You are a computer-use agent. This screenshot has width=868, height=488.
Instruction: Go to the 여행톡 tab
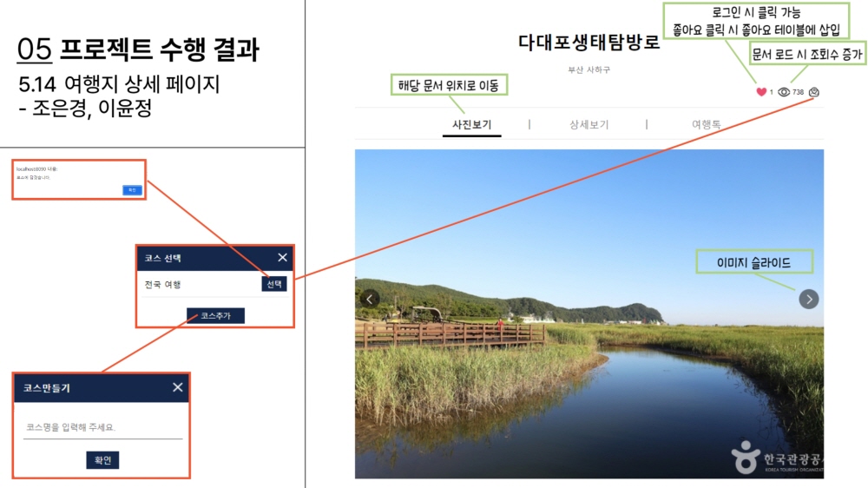(x=707, y=125)
